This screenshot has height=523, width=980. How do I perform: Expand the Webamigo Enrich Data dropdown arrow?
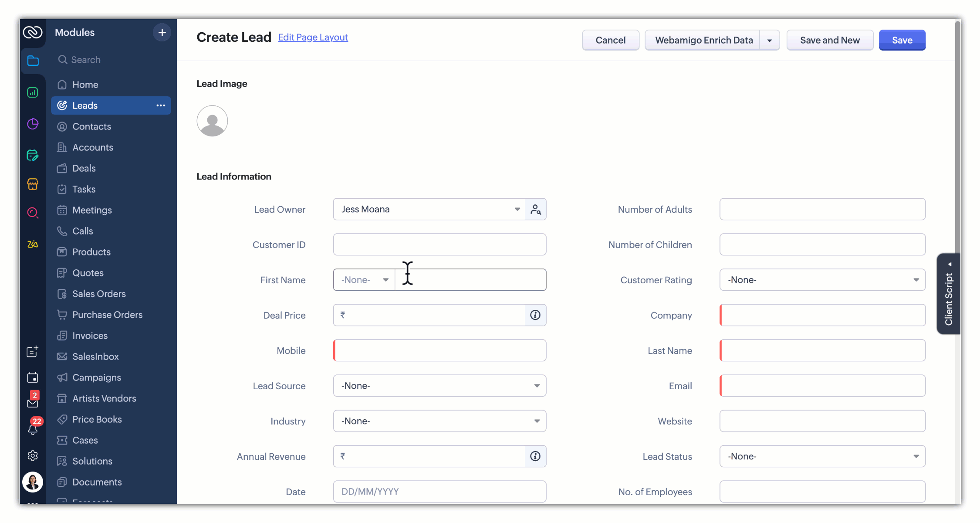(x=770, y=41)
